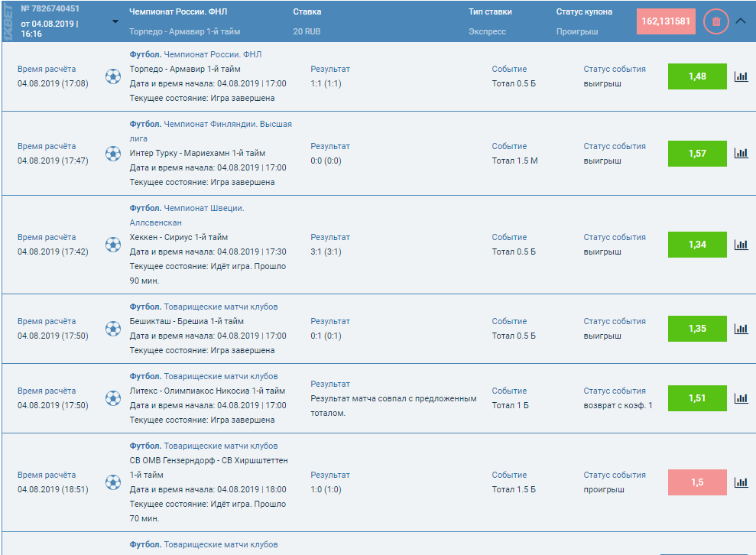756x555 pixels.
Task: Open statistics chart for Хеккен - Сириус
Action: pos(741,245)
